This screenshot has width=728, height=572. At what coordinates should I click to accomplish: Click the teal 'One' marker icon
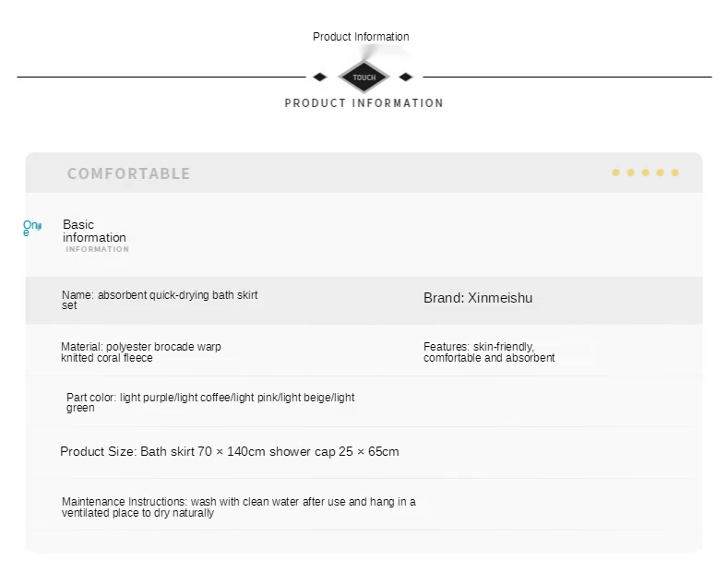coord(32,228)
